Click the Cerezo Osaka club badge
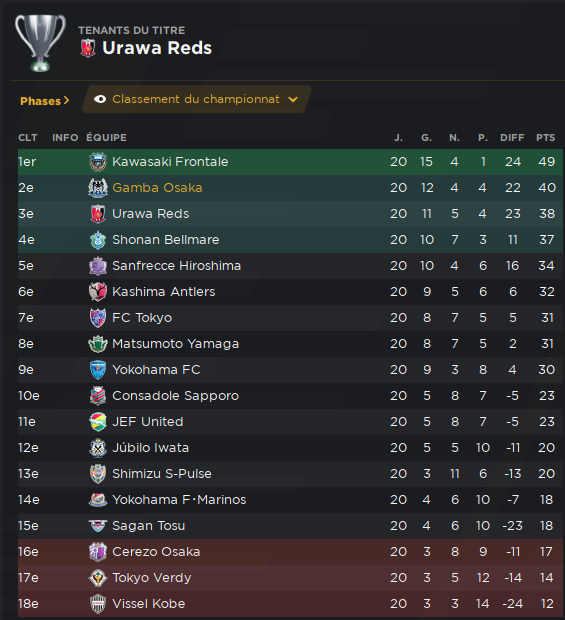Screen dimensions: 565x620 point(98,552)
